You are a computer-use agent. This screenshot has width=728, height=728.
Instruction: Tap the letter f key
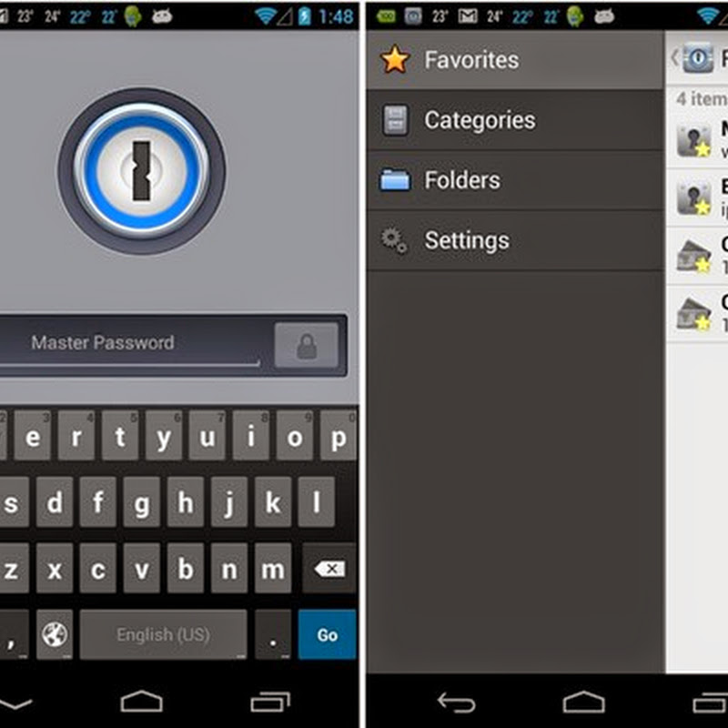pos(98,502)
